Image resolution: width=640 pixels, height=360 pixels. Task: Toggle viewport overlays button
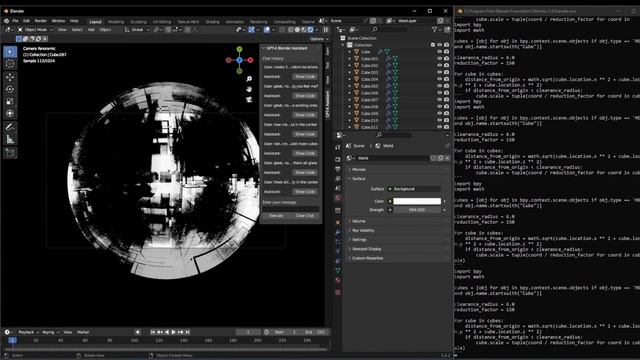[267, 29]
